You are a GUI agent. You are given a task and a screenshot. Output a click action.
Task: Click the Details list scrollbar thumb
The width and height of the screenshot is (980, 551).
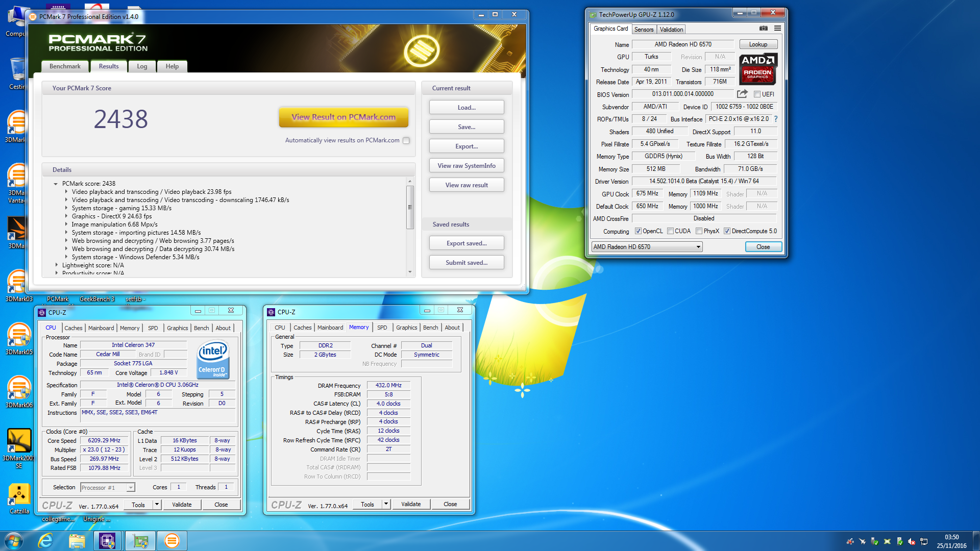410,207
